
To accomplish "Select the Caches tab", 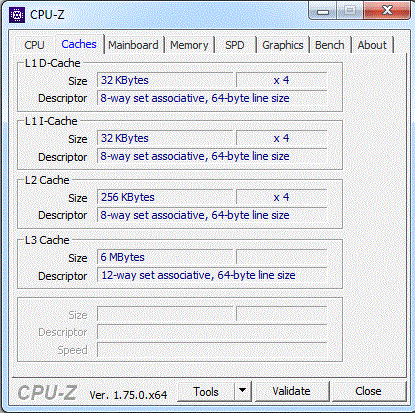I will pos(79,44).
